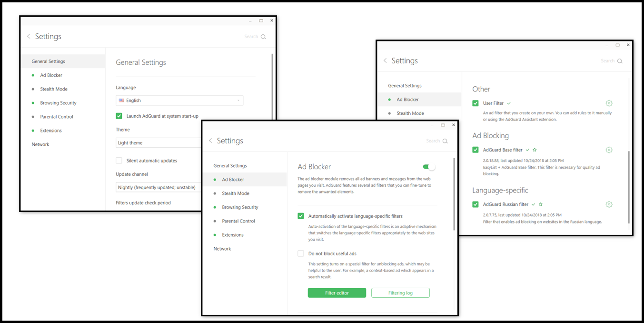Uncheck the AdGuard Russian filter checkbox
The image size is (644, 323).
pyautogui.click(x=476, y=204)
